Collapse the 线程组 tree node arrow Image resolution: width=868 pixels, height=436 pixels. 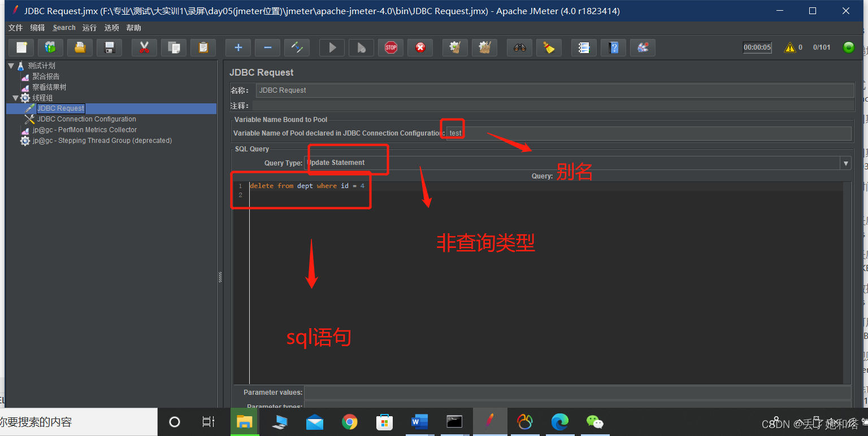tap(15, 98)
